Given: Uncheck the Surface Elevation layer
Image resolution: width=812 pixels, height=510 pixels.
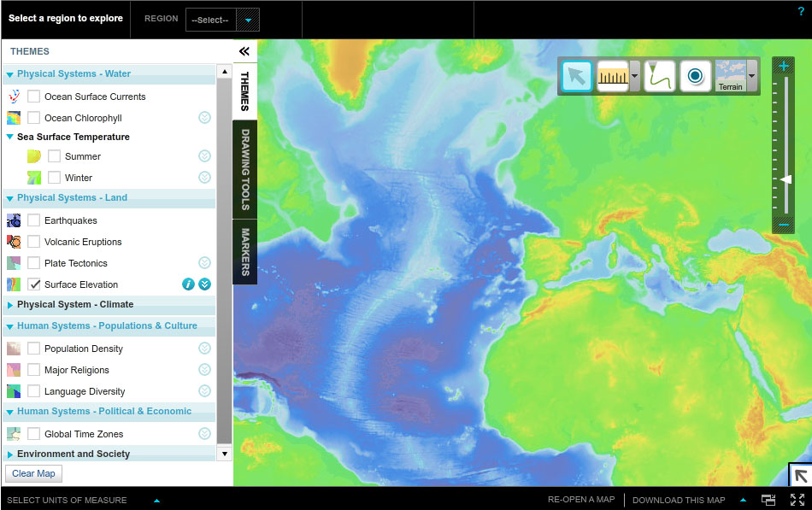Looking at the screenshot, I should pos(34,284).
